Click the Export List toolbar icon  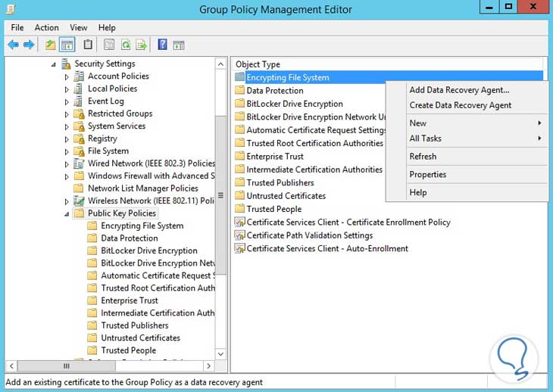141,45
